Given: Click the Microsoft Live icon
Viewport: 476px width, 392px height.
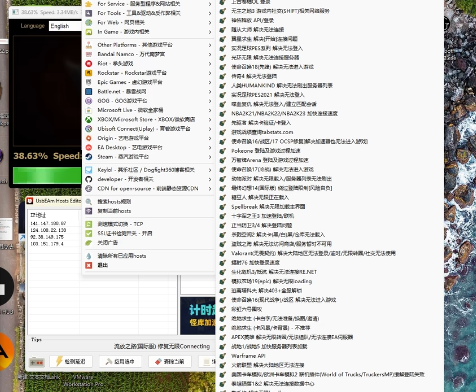Looking at the screenshot, I should (89, 110).
